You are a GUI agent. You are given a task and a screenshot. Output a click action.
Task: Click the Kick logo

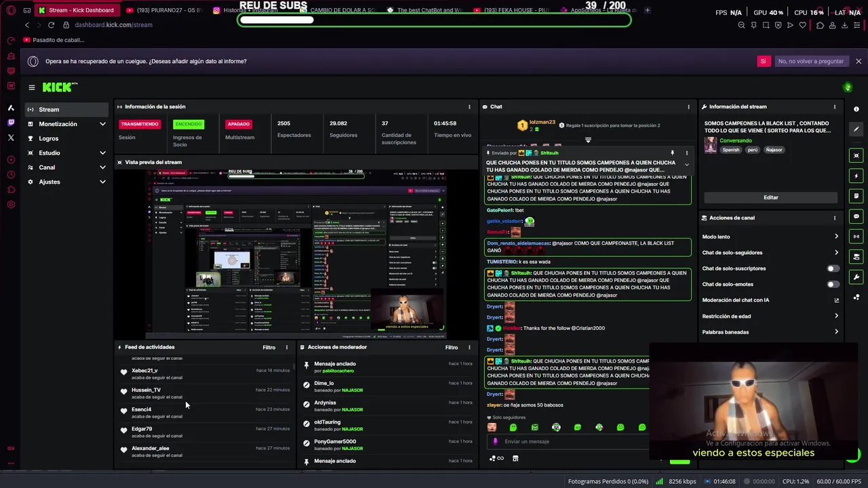[x=59, y=87]
